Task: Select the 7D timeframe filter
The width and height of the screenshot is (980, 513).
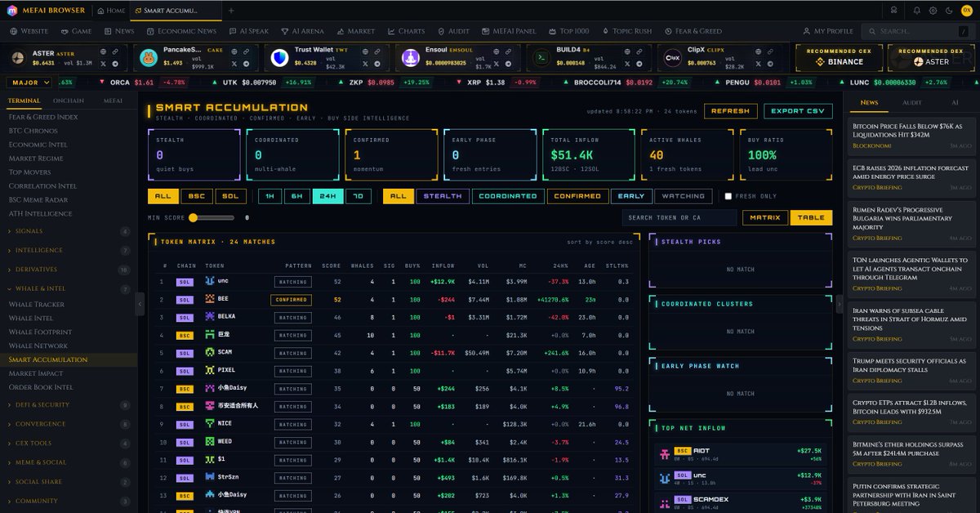Action: (x=359, y=196)
